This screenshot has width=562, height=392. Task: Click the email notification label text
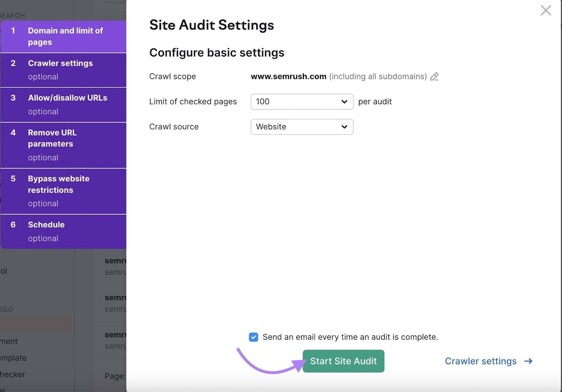tap(350, 337)
